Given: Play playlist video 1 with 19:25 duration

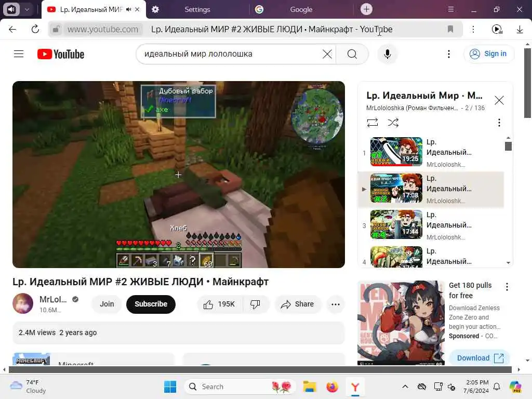Looking at the screenshot, I should [396, 152].
